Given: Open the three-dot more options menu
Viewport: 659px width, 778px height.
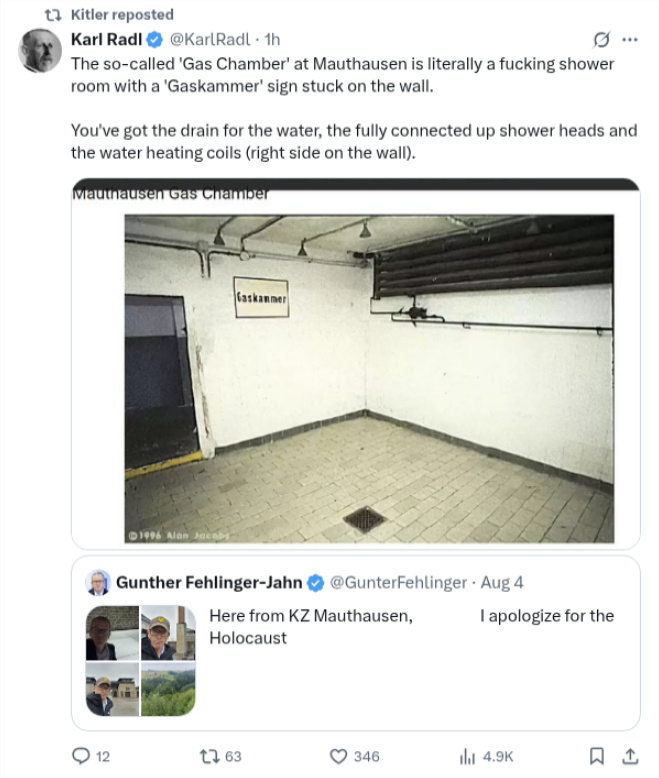Looking at the screenshot, I should [x=629, y=40].
